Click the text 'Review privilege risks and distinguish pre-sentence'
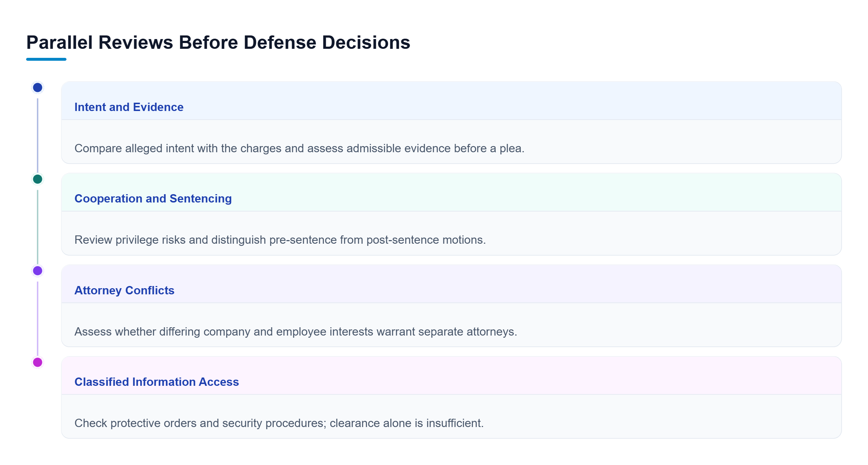The width and height of the screenshot is (868, 465). click(x=206, y=240)
